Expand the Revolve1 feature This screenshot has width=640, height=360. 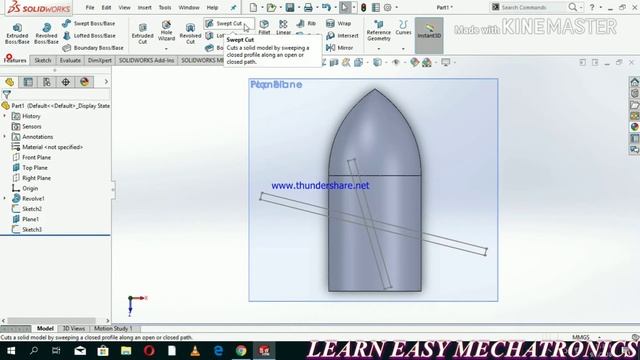point(5,198)
